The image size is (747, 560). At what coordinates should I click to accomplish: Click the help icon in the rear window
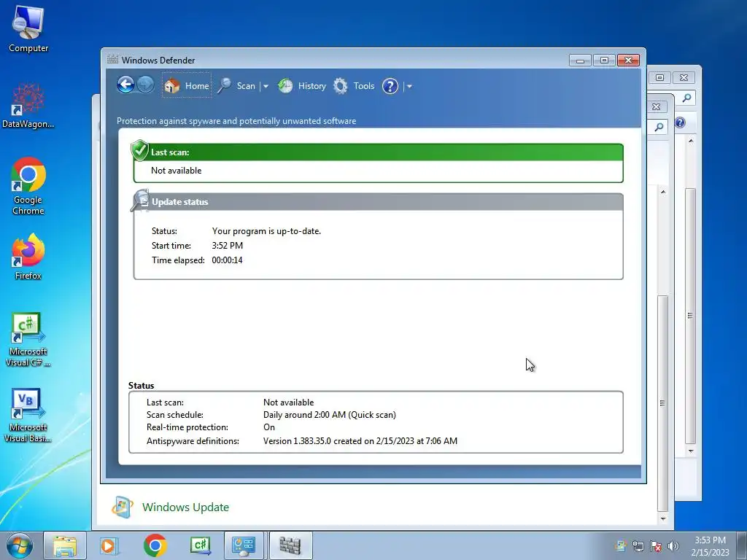(680, 122)
